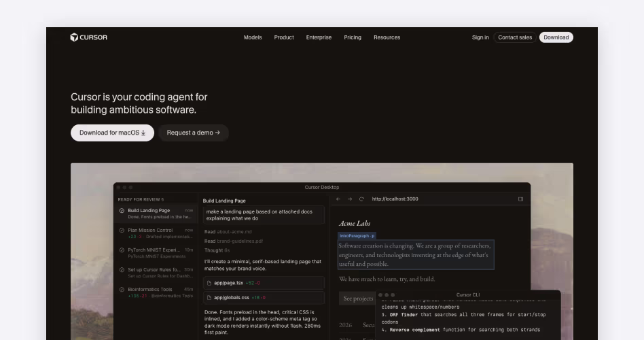The width and height of the screenshot is (644, 340).
Task: Click the 'Cursor is your coding agent' headline
Action: pyautogui.click(x=139, y=103)
